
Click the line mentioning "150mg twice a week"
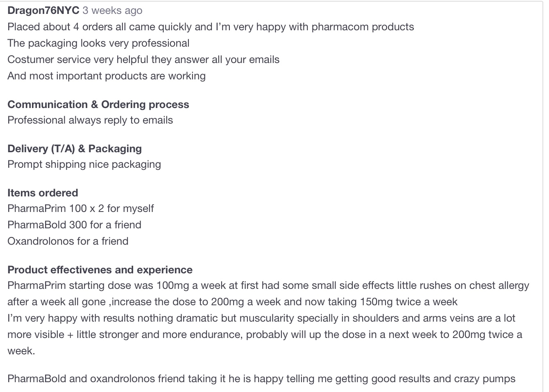pyautogui.click(x=232, y=302)
